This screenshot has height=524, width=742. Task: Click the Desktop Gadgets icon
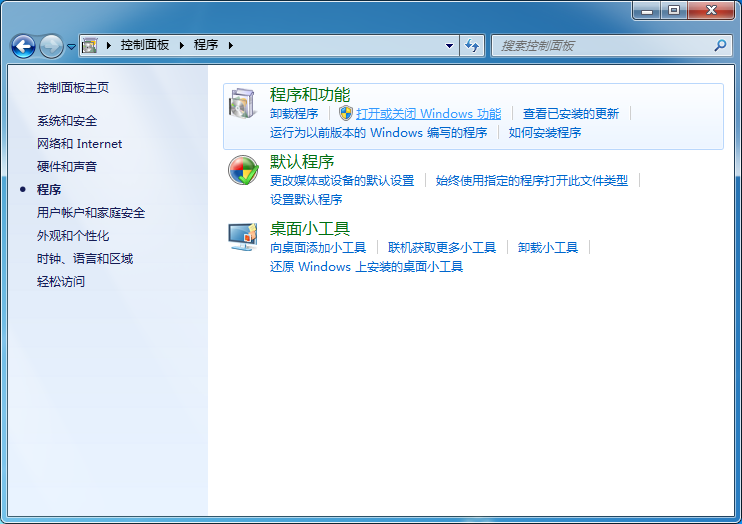pyautogui.click(x=243, y=237)
